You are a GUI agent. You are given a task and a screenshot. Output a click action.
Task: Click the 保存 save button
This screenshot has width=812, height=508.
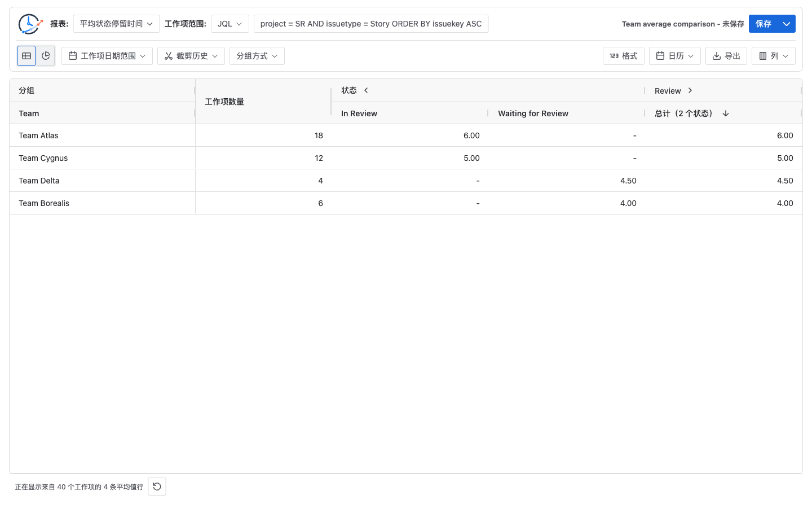(764, 24)
